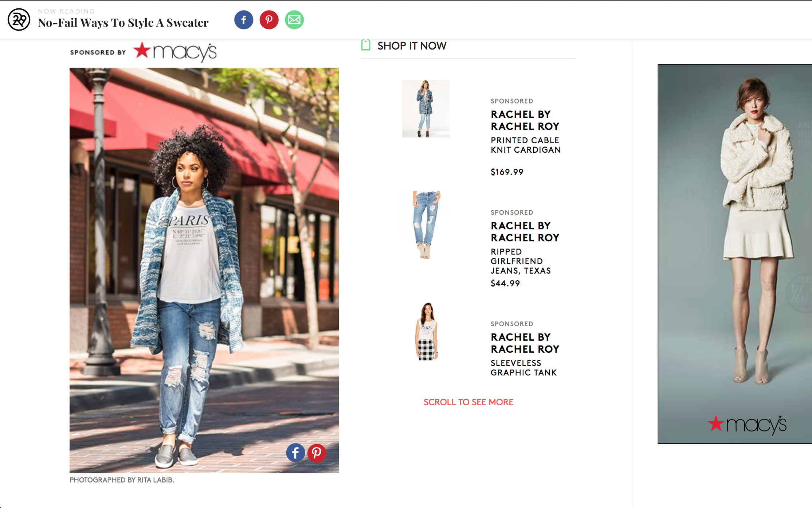The height and width of the screenshot is (508, 812).
Task: Click the Sponsored label above the cardigan listing
Action: 512,101
